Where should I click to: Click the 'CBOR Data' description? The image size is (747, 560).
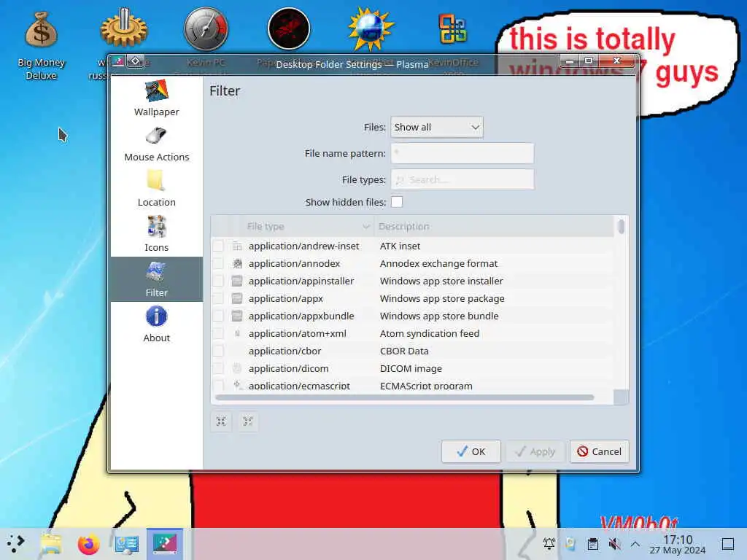[x=404, y=351]
